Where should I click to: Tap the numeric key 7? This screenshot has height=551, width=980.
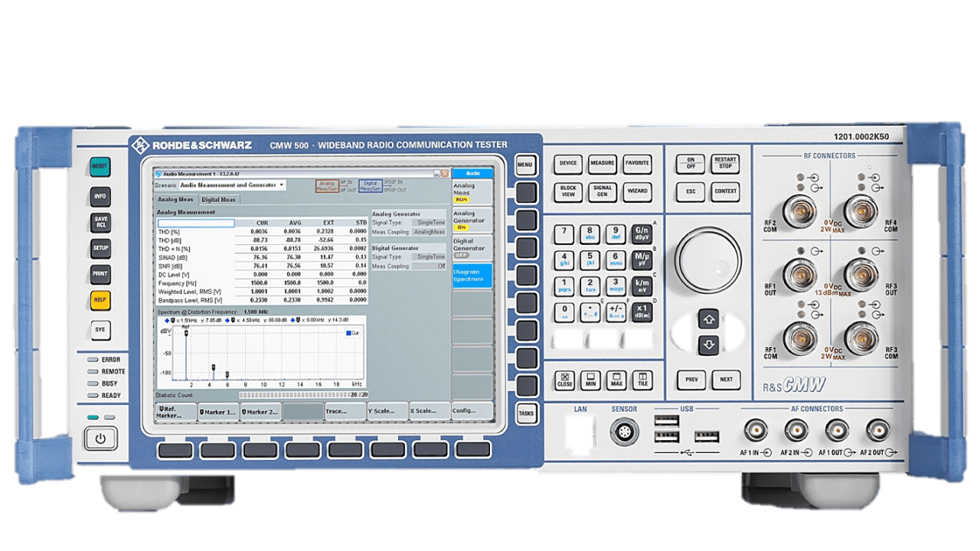564,233
